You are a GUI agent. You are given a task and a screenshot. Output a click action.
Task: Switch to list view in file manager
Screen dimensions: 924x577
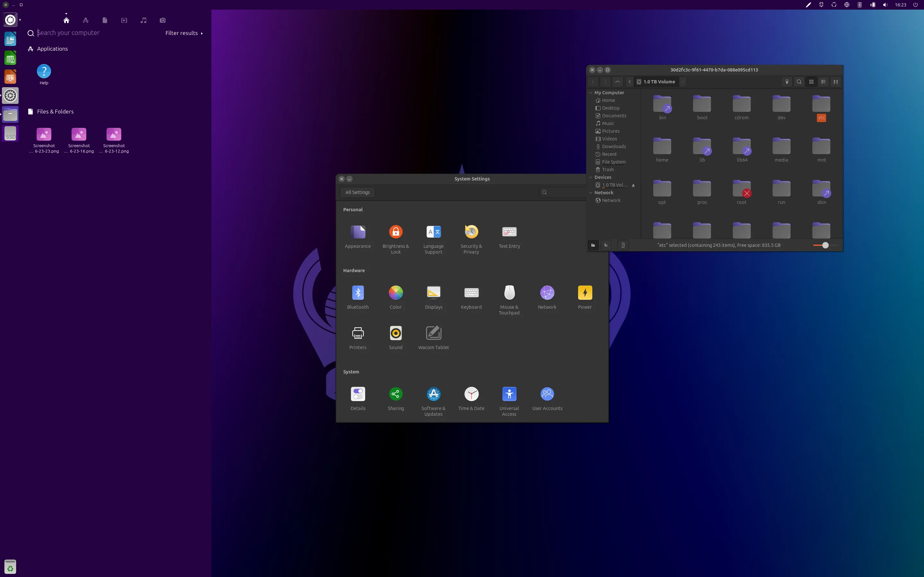coord(823,82)
